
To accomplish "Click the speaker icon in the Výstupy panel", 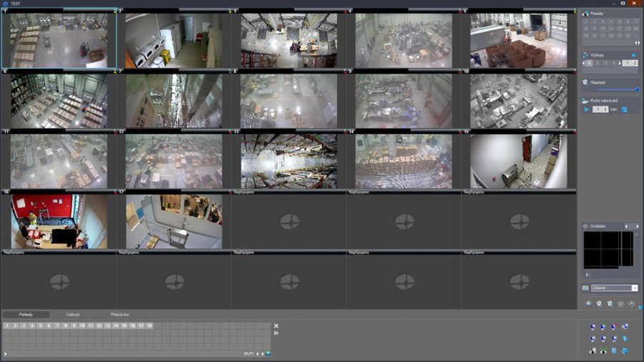I will [x=633, y=55].
